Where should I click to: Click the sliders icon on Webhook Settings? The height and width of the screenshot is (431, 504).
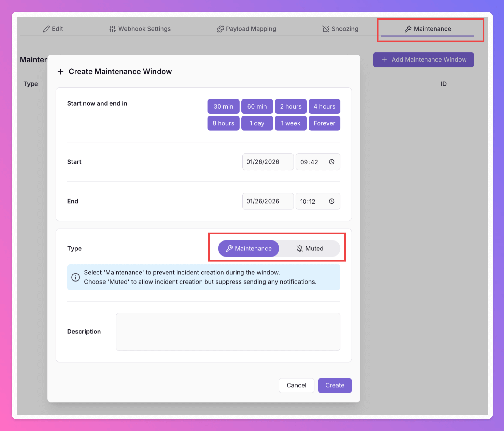[x=112, y=29]
